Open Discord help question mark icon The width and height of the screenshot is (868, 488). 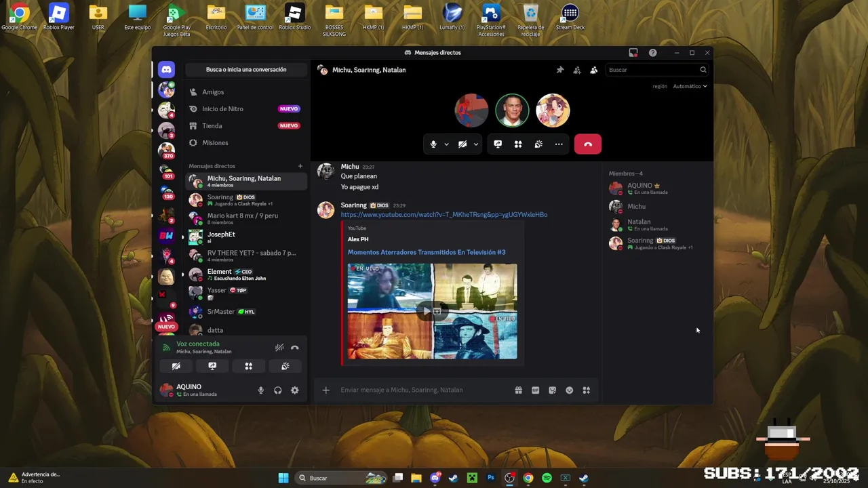tap(652, 53)
